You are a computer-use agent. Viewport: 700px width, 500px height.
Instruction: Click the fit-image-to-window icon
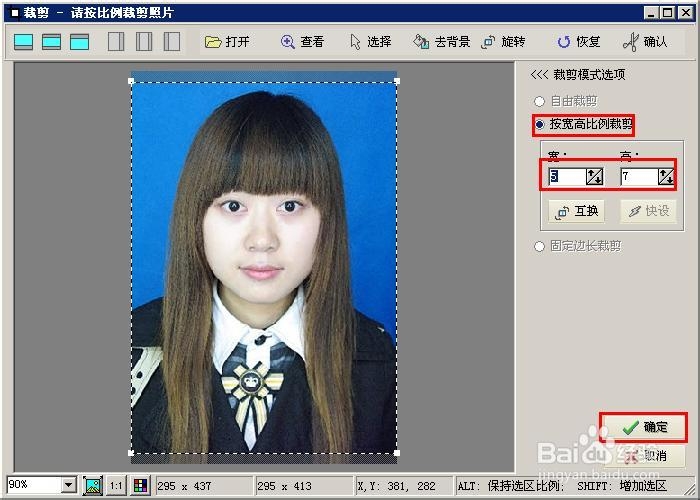coord(93,485)
